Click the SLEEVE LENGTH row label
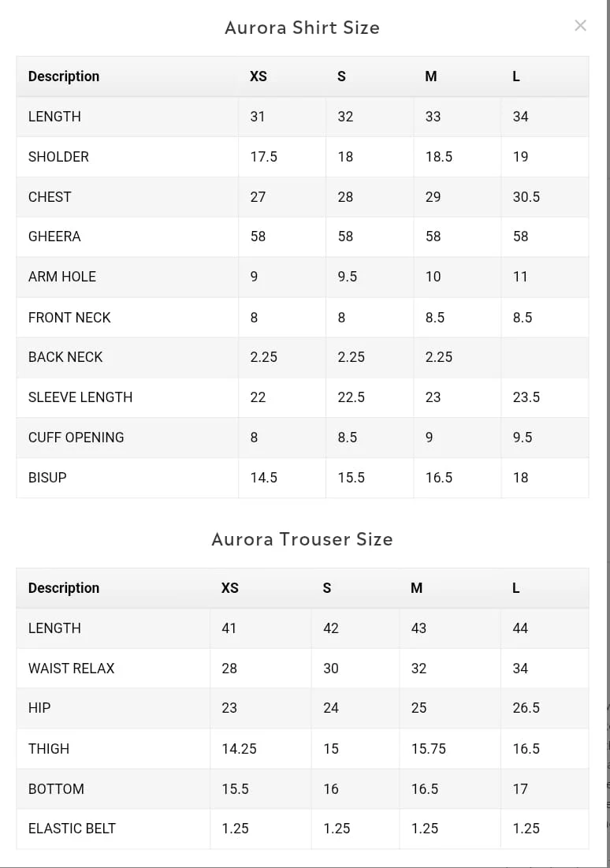 pos(80,397)
